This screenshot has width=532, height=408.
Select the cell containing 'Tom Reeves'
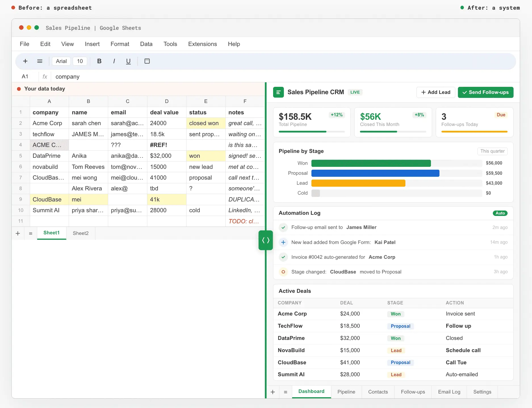tap(88, 167)
